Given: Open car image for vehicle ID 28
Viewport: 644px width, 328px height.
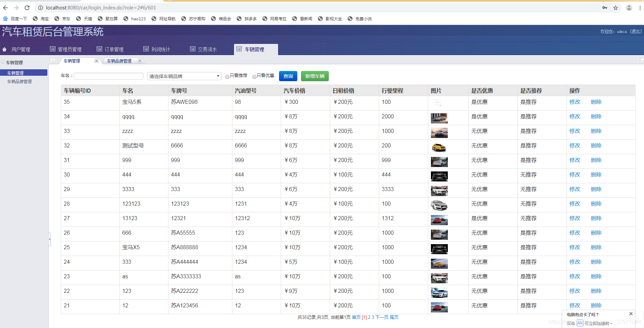Looking at the screenshot, I should [439, 205].
